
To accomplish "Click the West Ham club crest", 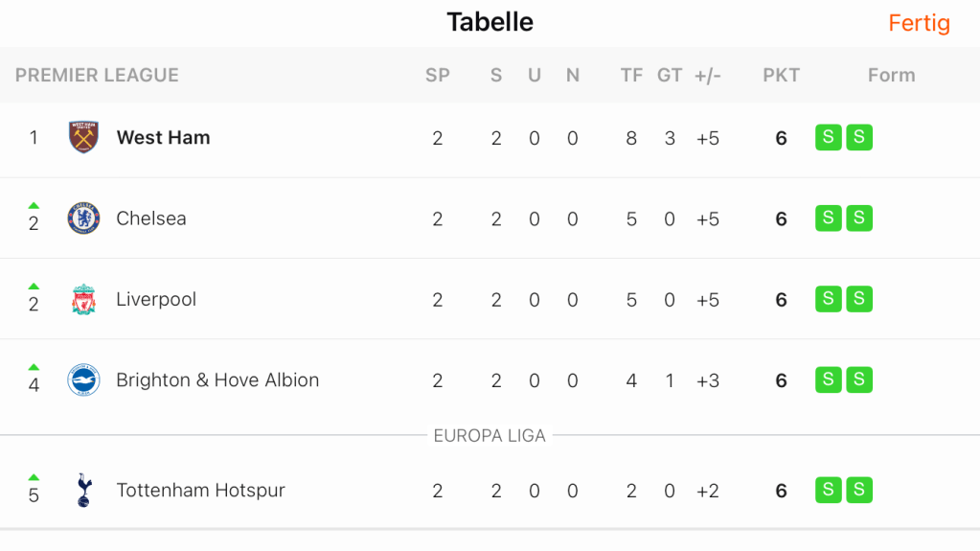I will (84, 137).
